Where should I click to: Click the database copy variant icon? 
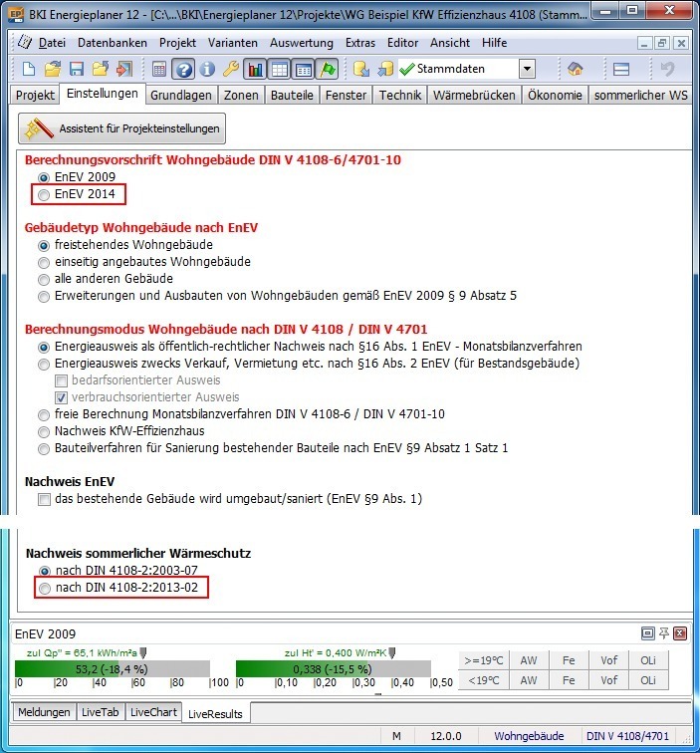click(x=385, y=69)
